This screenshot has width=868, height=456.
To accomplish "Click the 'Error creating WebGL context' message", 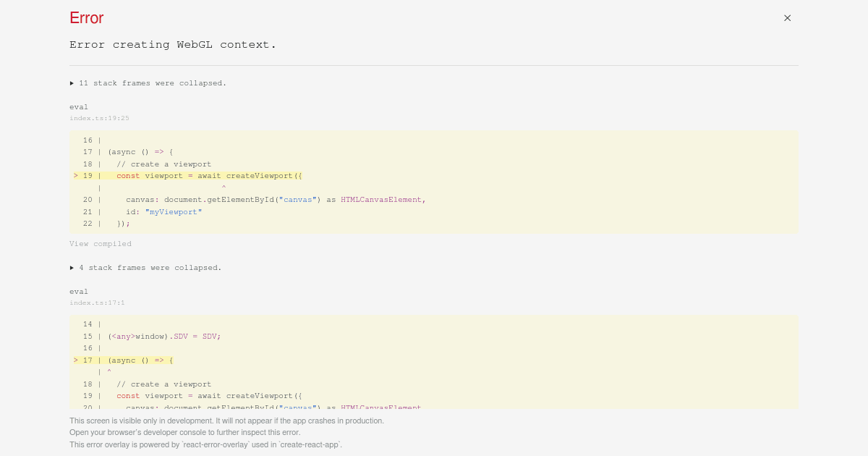I will 172,44.
